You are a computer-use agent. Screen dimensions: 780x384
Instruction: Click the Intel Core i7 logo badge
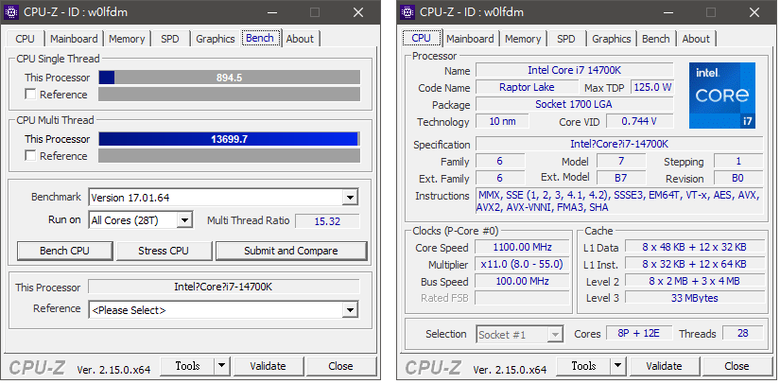[722, 95]
